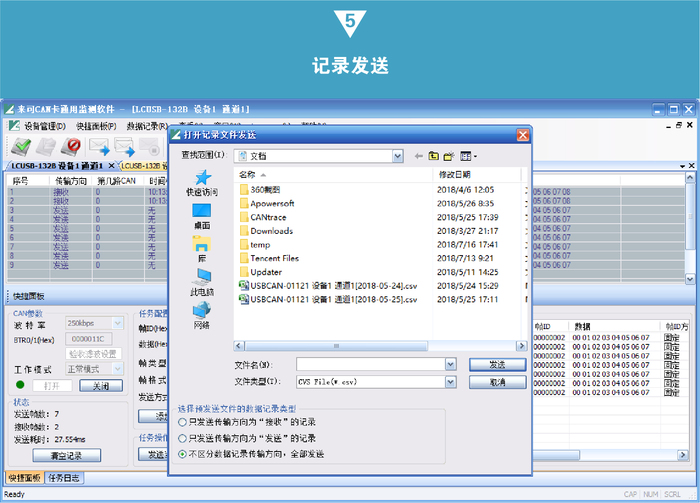Click the file list horizontal scrollbar thumb
Screen dimensions: 700x503
(336, 346)
